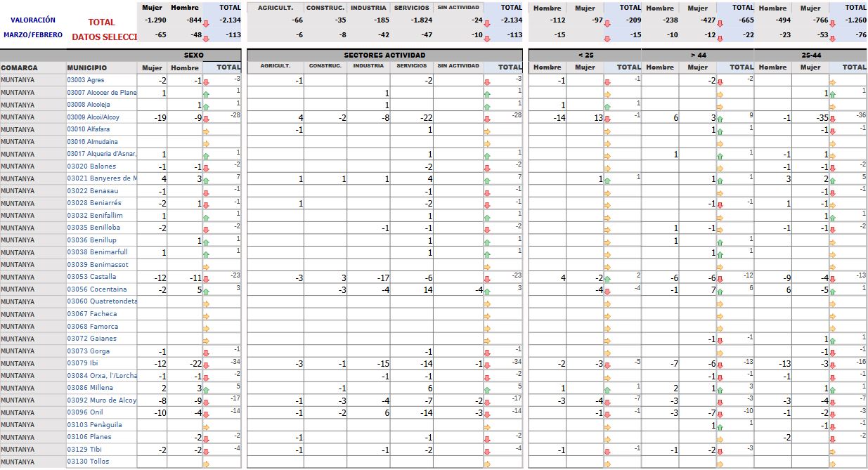Select yellow arrow in Tollos SEXO total cell
Viewport: 868px width, 470px height.
click(x=207, y=463)
